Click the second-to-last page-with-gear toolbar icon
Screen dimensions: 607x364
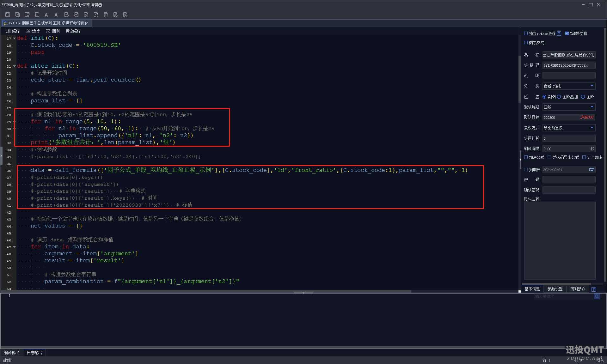pyautogui.click(x=115, y=15)
